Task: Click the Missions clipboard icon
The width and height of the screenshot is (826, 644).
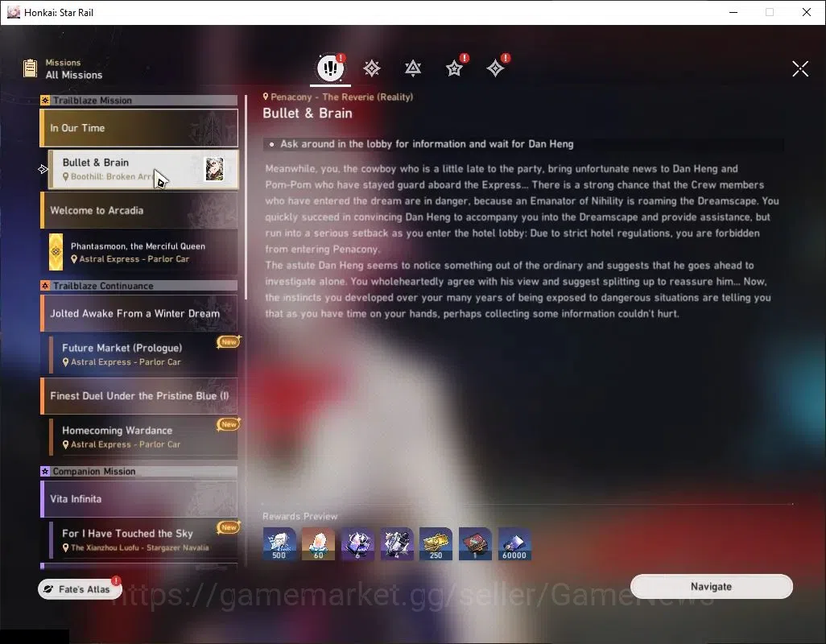Action: coord(30,68)
